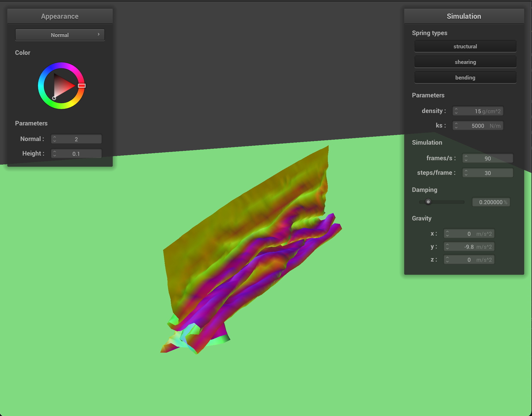Click the Simulation panel header
The height and width of the screenshot is (416, 532).
pos(464,16)
